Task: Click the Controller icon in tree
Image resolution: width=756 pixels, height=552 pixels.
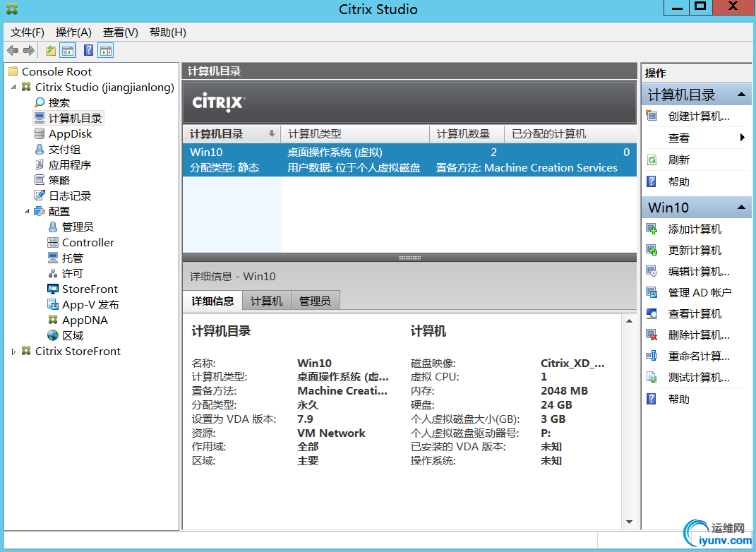Action: point(53,243)
